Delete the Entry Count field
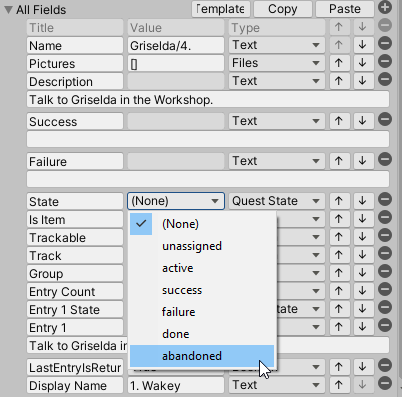402x397 pixels. tap(385, 289)
